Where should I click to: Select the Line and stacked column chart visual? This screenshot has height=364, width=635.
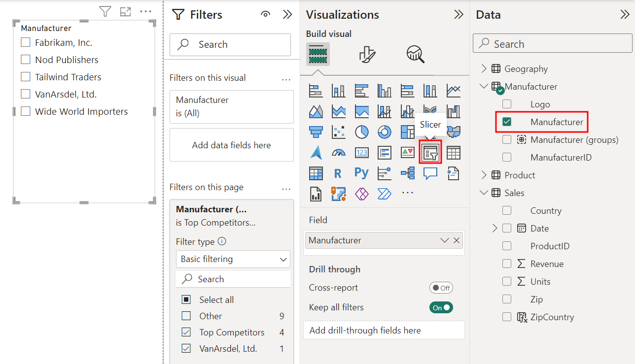click(x=385, y=111)
